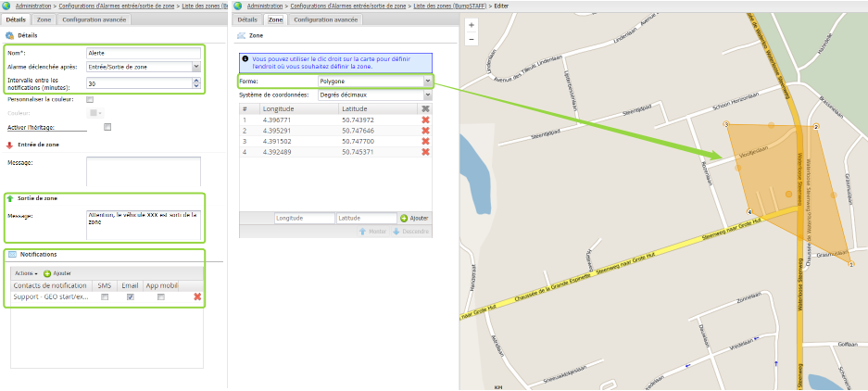Click Longitude input field
The width and height of the screenshot is (868, 391).
(x=305, y=219)
